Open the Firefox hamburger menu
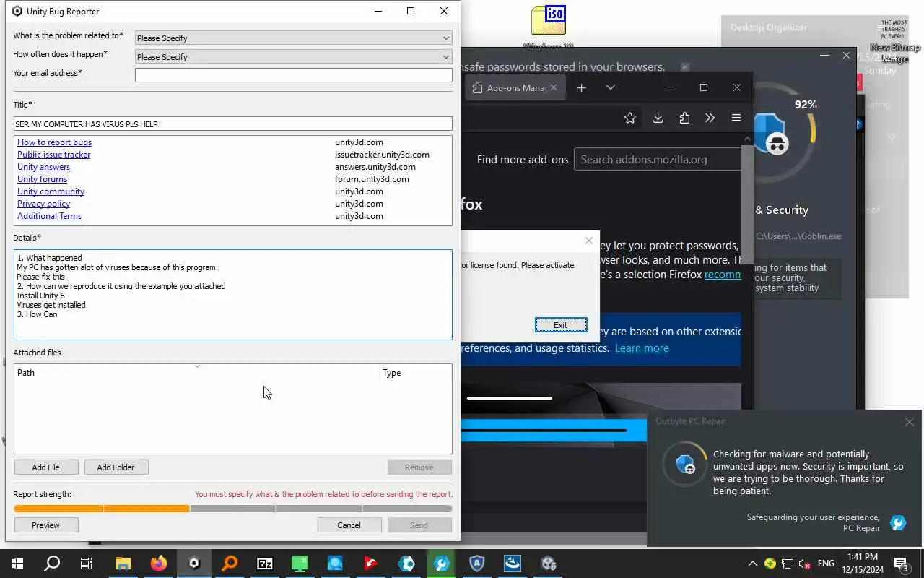Screen dimensions: 924x578 (x=736, y=118)
